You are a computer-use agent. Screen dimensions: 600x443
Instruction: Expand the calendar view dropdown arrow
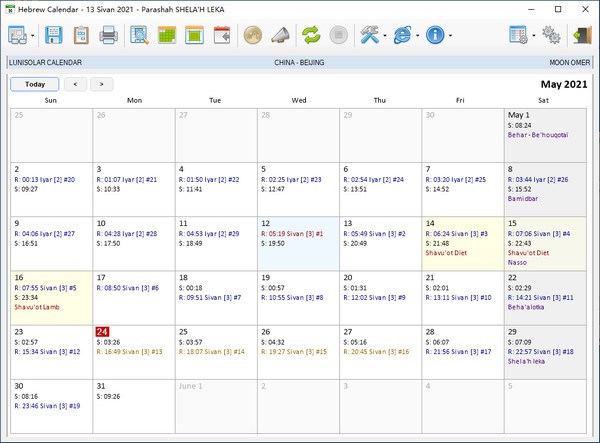(36, 37)
